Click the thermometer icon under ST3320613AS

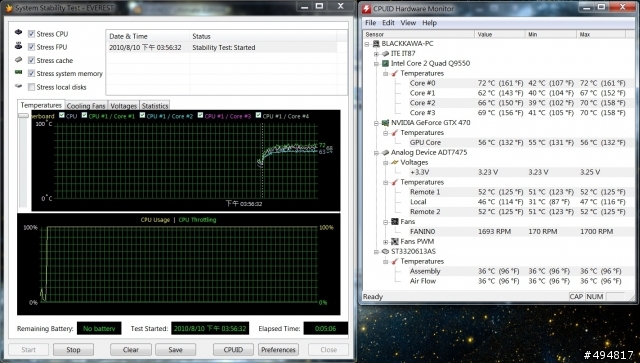[x=395, y=261]
